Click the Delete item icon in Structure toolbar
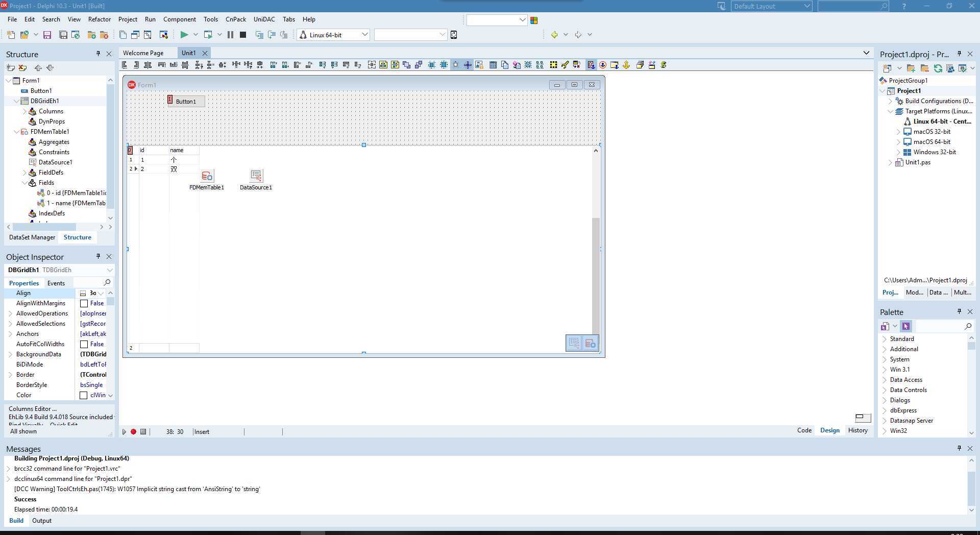Screen dimensions: 980x535 pyautogui.click(x=22, y=68)
